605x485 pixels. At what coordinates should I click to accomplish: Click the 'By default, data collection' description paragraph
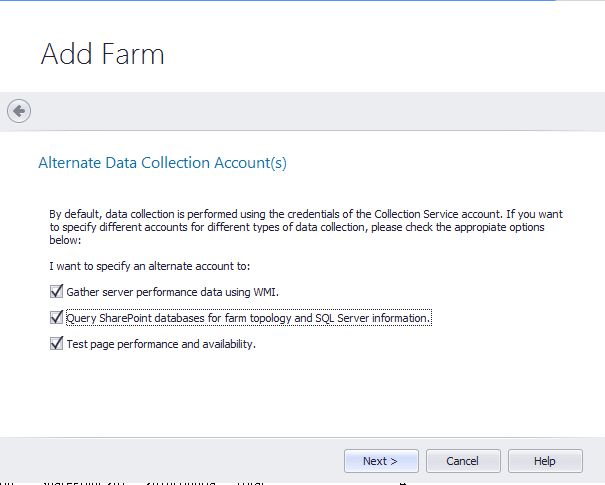pyautogui.click(x=300, y=227)
